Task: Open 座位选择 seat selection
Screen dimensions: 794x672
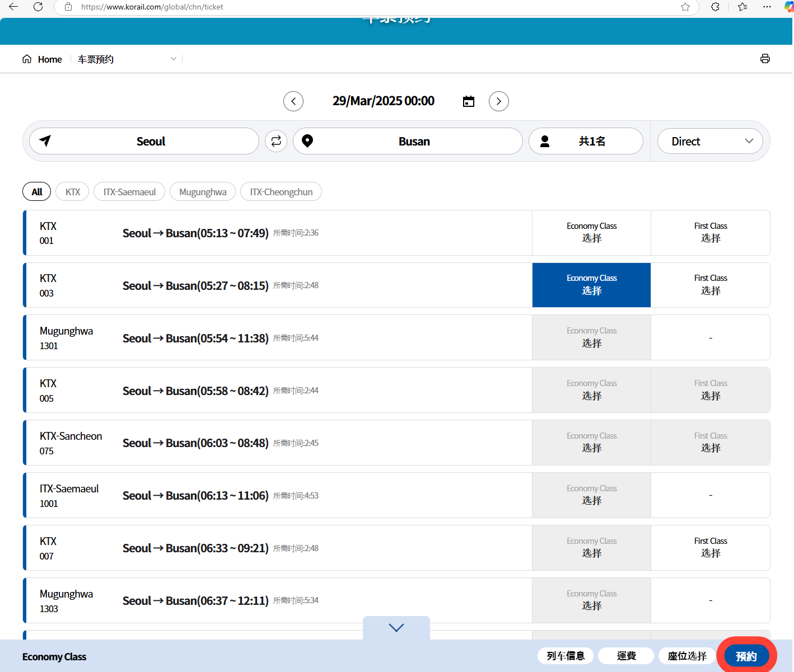Action: click(687, 656)
